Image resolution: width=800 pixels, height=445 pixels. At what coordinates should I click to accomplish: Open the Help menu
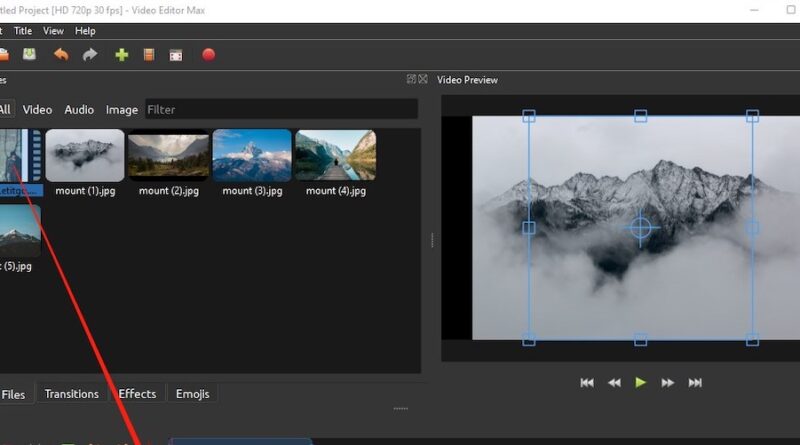point(85,31)
